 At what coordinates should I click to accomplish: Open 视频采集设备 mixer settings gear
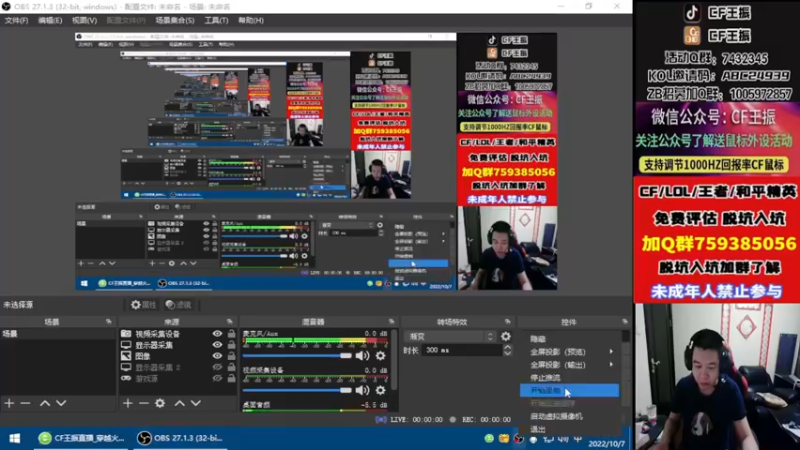click(x=381, y=390)
